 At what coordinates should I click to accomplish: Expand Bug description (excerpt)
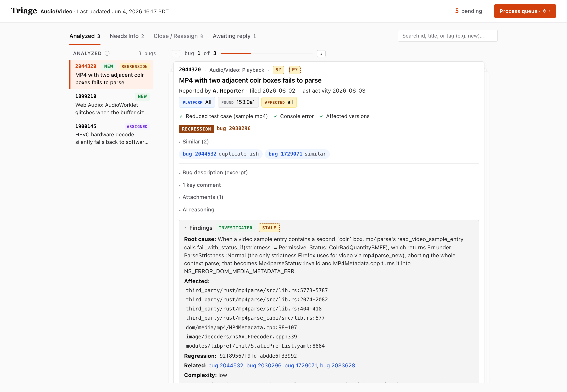pyautogui.click(x=213, y=172)
